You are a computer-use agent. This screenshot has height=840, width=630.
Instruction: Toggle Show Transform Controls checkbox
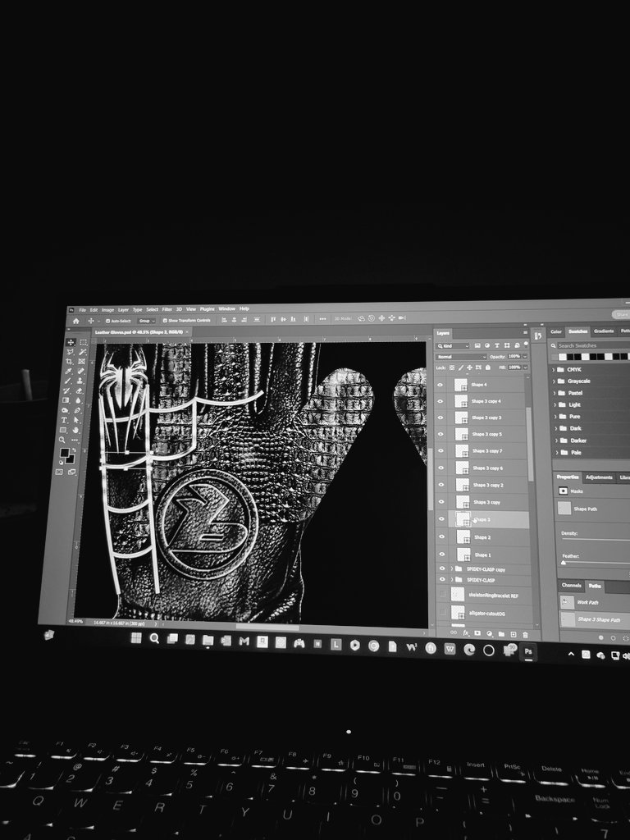pos(165,321)
